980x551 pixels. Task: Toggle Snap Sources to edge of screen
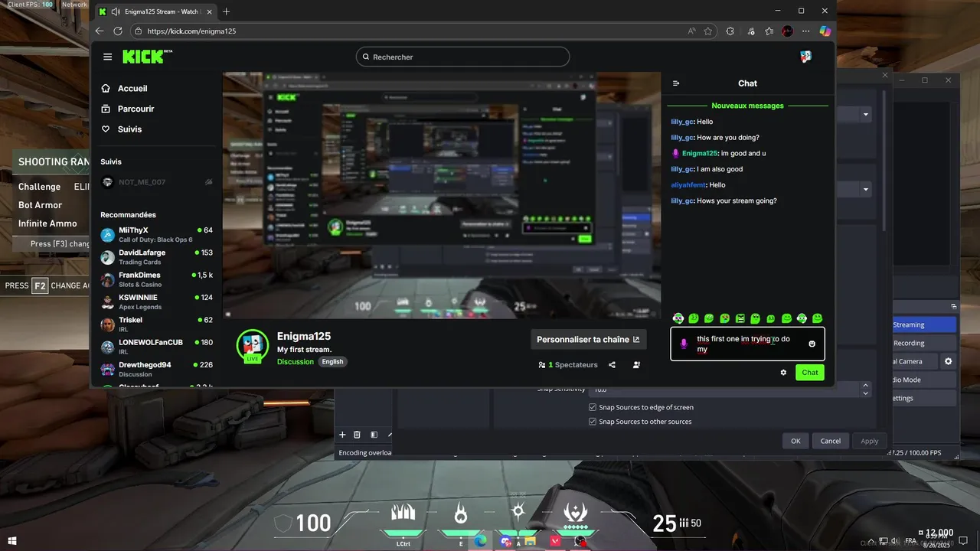593,407
